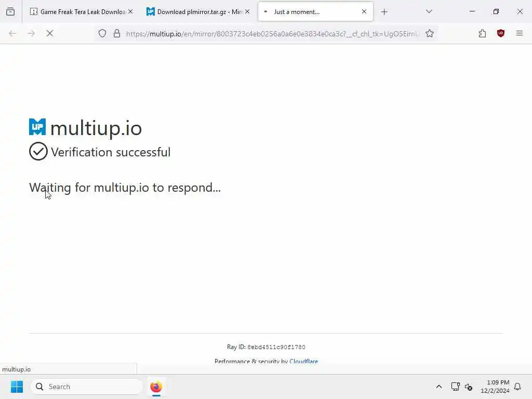532x399 pixels.
Task: Open network status tray icon
Action: click(x=455, y=387)
